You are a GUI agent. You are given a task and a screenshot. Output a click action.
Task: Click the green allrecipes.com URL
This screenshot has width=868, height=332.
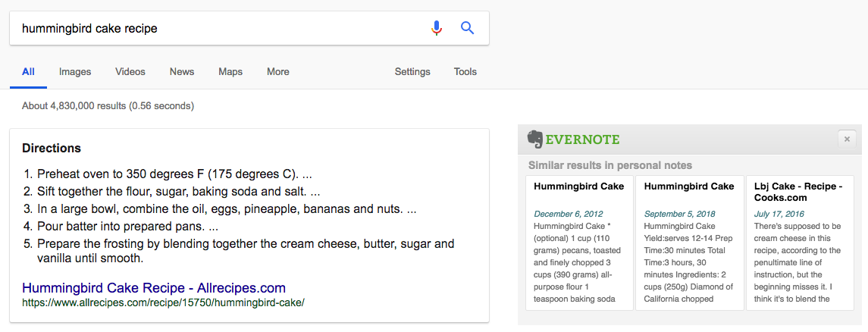[x=163, y=302]
